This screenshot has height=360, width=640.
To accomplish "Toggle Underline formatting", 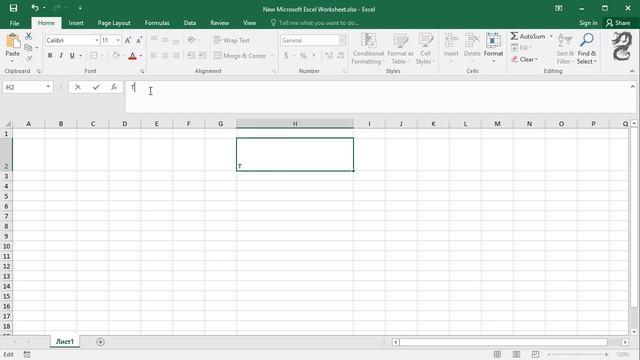I will point(72,56).
